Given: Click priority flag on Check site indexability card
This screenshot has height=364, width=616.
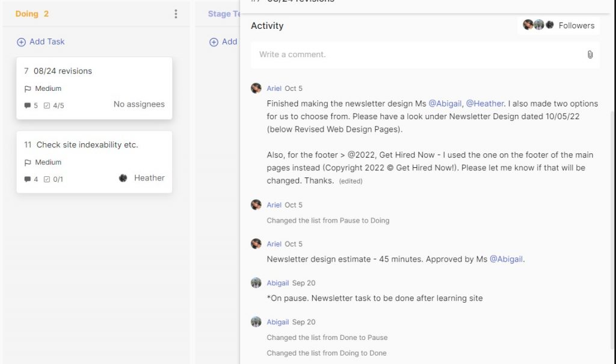Looking at the screenshot, I should [x=28, y=162].
